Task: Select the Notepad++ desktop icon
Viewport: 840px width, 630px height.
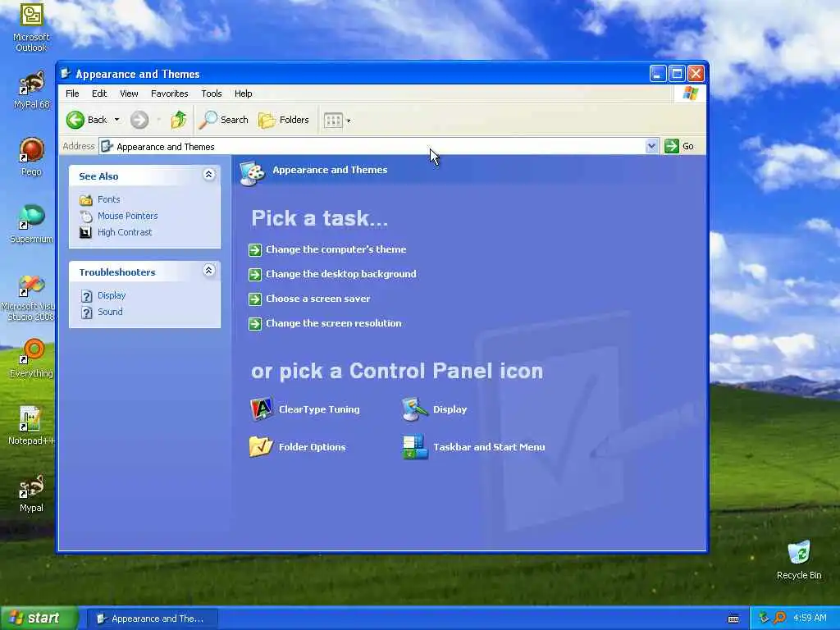Action: click(x=31, y=426)
